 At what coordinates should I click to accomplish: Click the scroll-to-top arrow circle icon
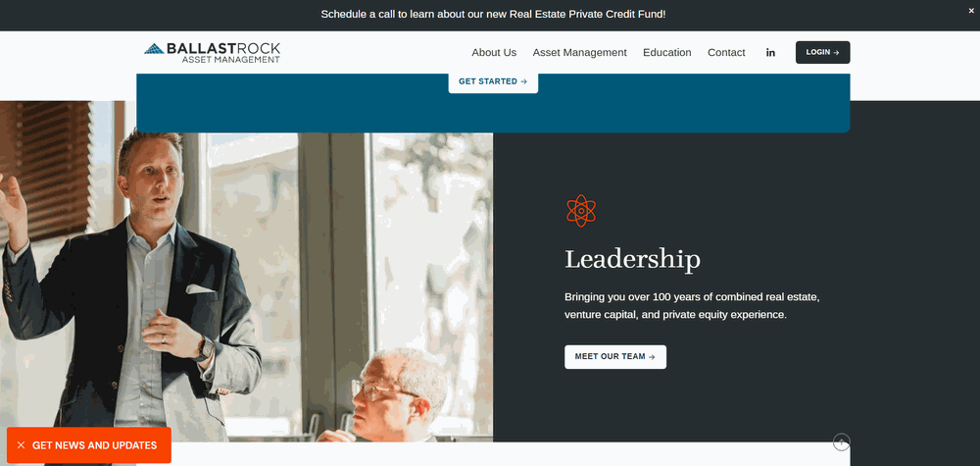click(x=841, y=441)
